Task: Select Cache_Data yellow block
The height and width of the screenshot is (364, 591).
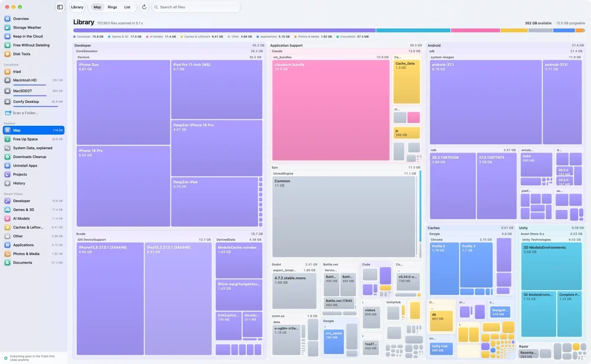Action: pyautogui.click(x=407, y=82)
